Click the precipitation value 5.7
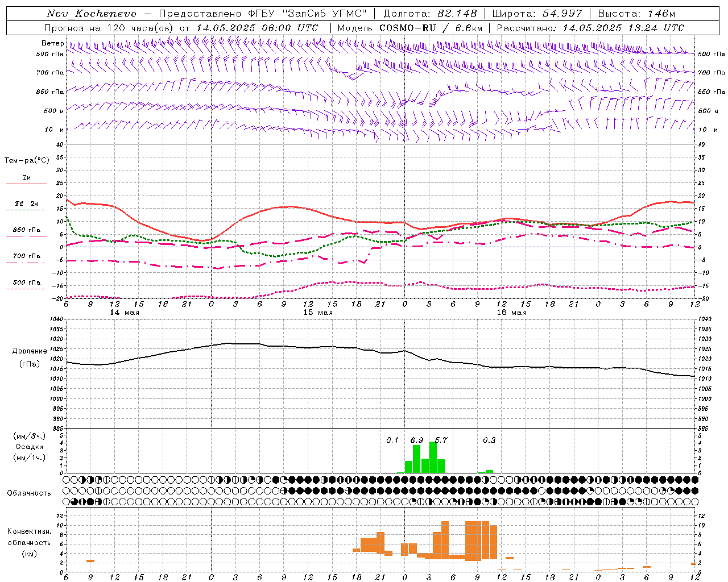 (x=441, y=440)
